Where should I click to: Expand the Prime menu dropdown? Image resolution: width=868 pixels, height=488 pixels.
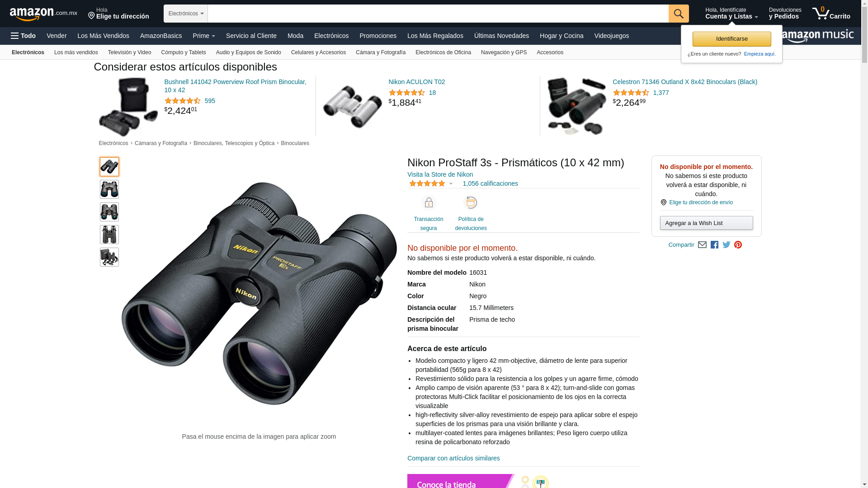click(x=204, y=36)
